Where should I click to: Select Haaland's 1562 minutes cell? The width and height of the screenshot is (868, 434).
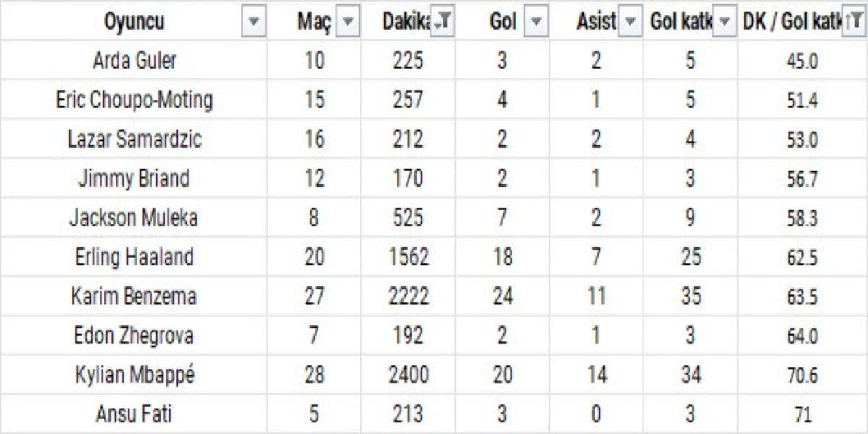click(409, 257)
